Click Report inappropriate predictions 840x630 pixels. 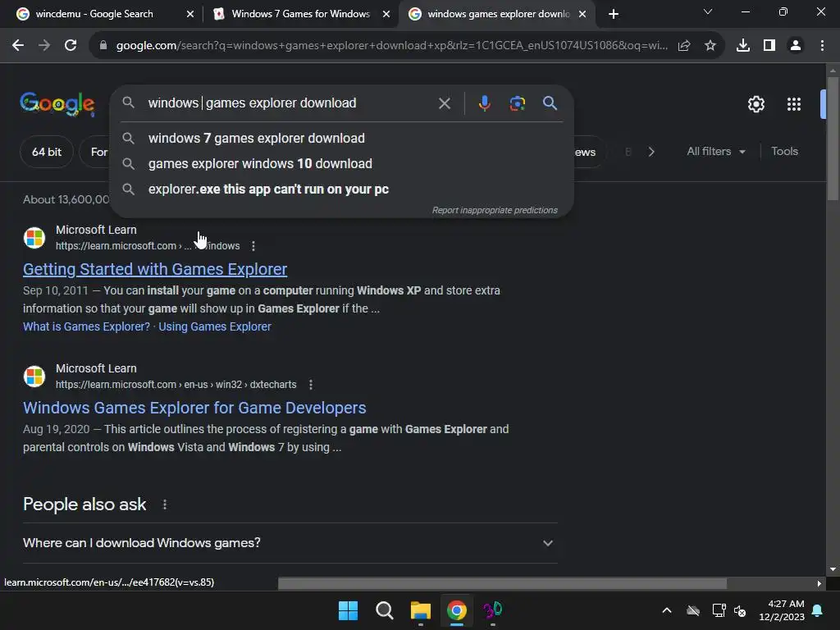(495, 211)
